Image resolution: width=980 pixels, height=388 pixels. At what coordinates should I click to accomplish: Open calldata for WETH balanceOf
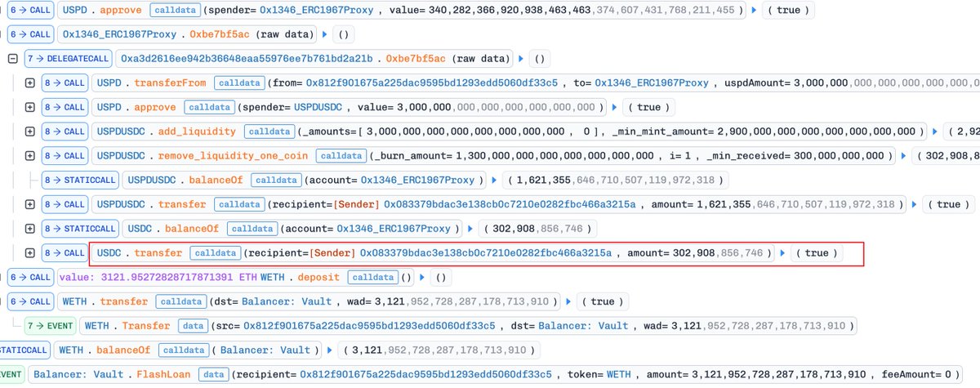pyautogui.click(x=183, y=350)
